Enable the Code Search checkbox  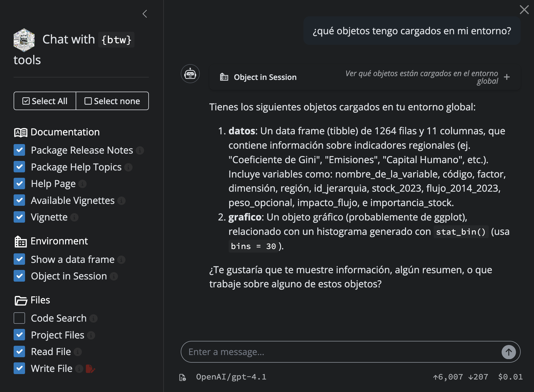click(19, 318)
